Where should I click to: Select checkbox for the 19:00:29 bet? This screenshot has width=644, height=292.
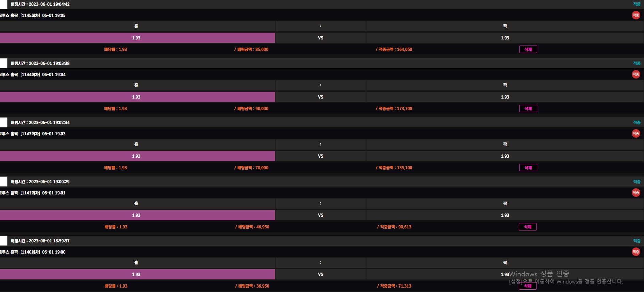[3, 182]
